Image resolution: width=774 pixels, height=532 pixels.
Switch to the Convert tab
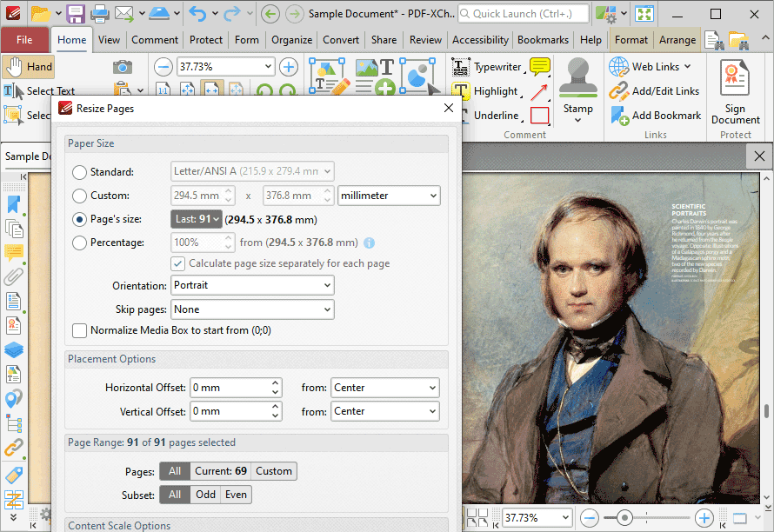341,40
